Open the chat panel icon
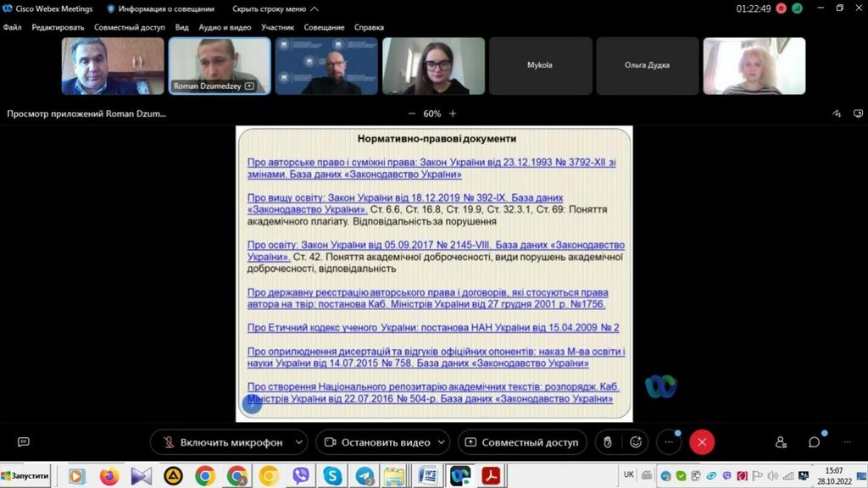This screenshot has width=868, height=488. point(814,442)
